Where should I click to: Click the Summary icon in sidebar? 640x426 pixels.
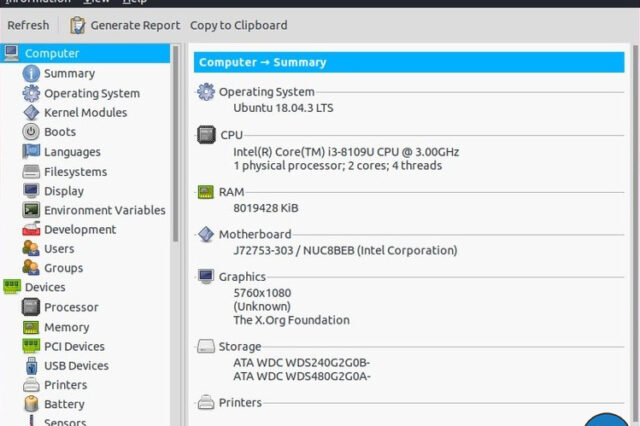31,73
